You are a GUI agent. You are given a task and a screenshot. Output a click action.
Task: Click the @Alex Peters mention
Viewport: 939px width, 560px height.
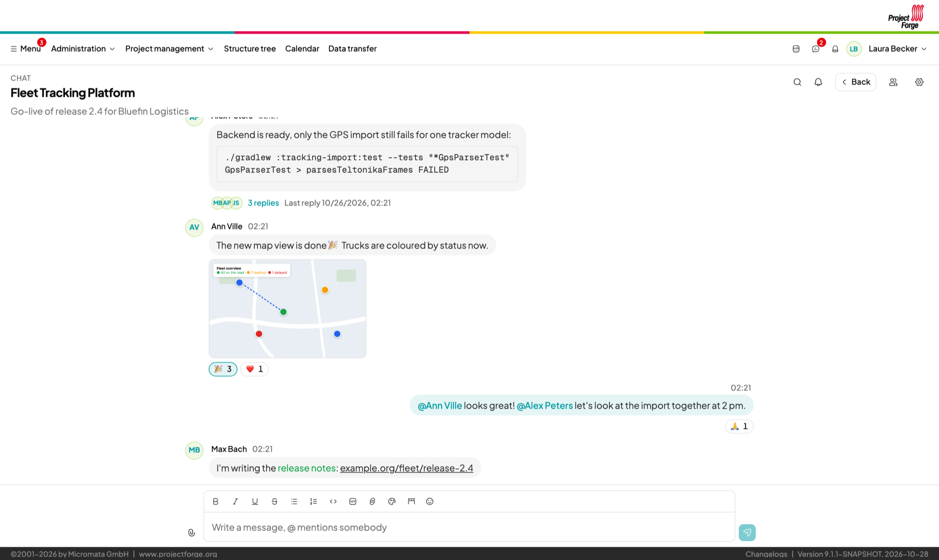tap(545, 406)
